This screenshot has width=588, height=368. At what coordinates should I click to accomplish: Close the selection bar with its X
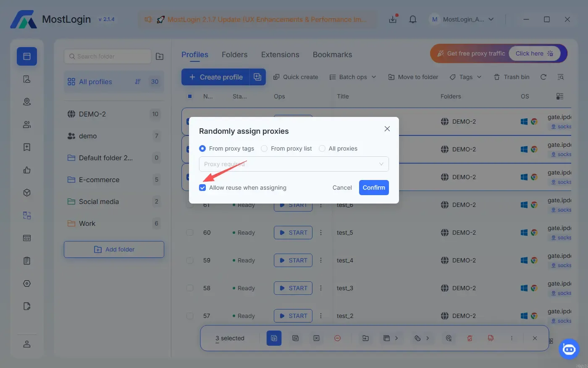pyautogui.click(x=535, y=338)
